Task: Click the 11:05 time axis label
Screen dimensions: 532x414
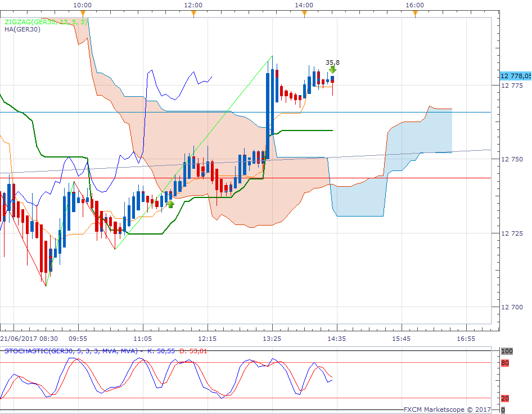Action: [143, 339]
